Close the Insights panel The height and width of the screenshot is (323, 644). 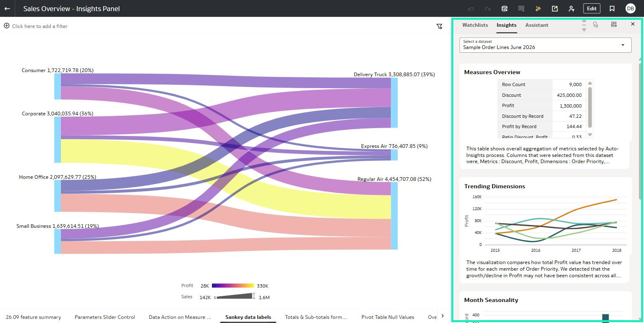coord(633,24)
